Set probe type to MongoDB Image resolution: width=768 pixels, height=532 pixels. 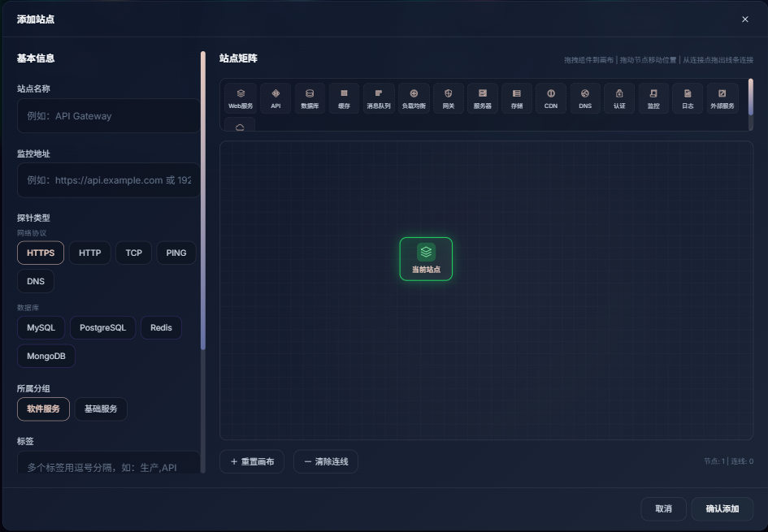click(x=46, y=356)
